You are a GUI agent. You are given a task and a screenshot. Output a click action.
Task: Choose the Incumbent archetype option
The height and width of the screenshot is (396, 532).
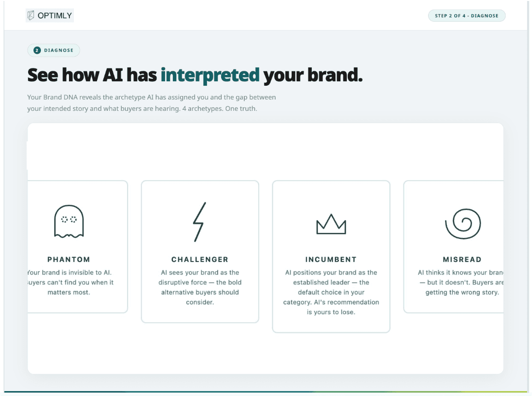pyautogui.click(x=331, y=256)
